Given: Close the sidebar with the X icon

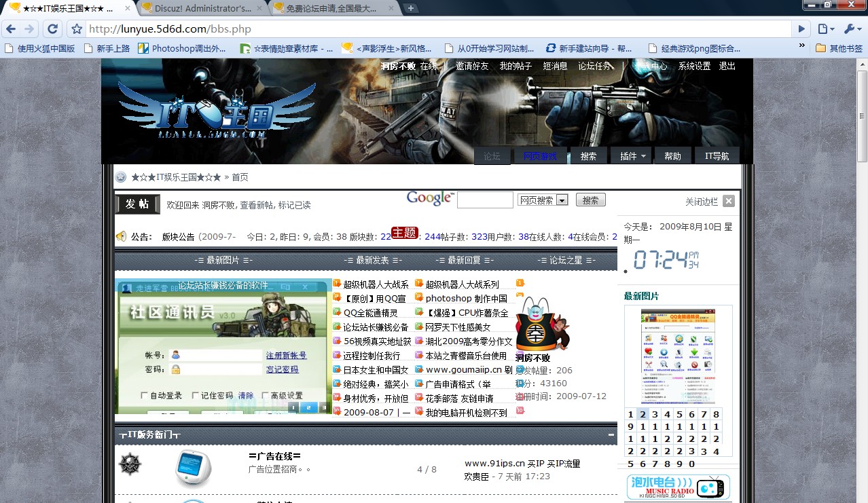Looking at the screenshot, I should point(728,201).
